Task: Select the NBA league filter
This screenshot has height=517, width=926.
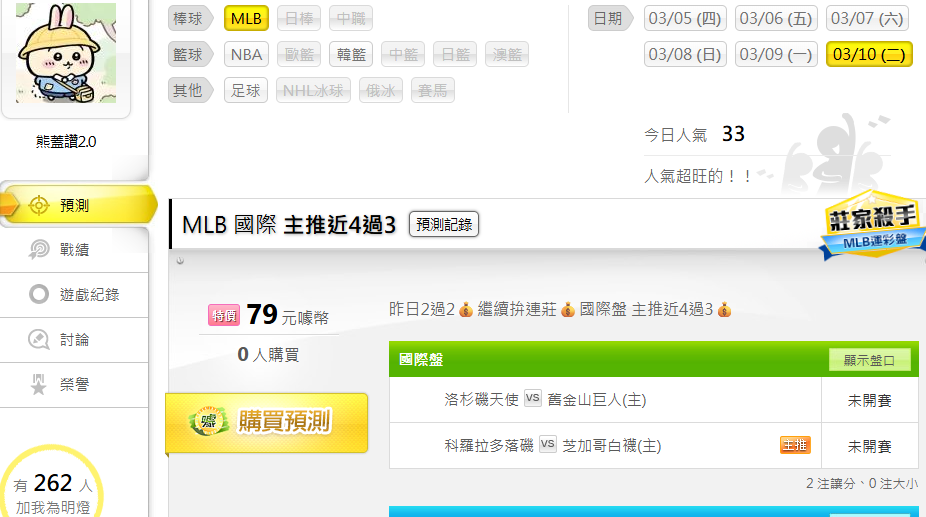Action: 246,55
